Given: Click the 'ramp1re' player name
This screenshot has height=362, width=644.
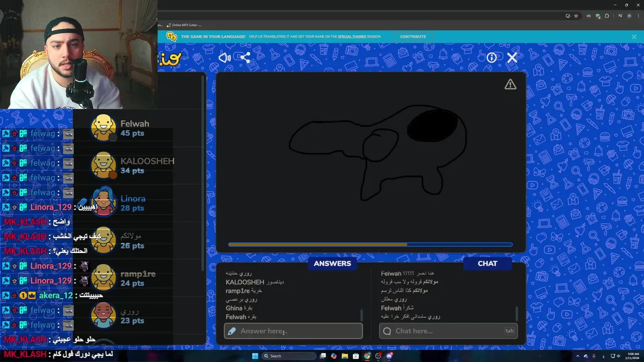Looking at the screenshot, I should 138,274.
